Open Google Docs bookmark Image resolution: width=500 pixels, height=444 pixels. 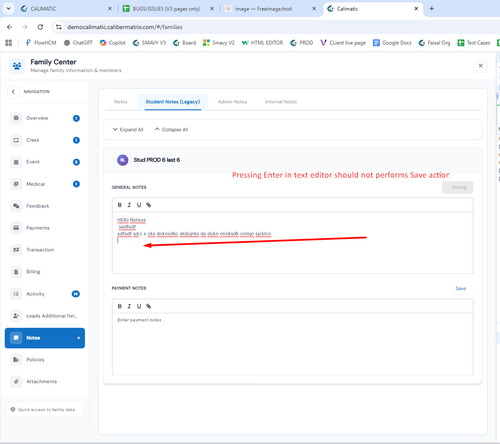(392, 43)
